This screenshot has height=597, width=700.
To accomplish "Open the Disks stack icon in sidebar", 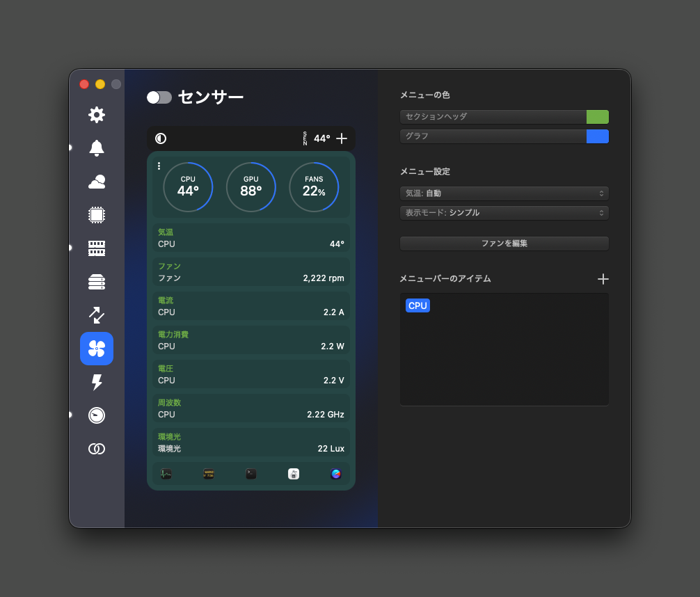I will 97,282.
